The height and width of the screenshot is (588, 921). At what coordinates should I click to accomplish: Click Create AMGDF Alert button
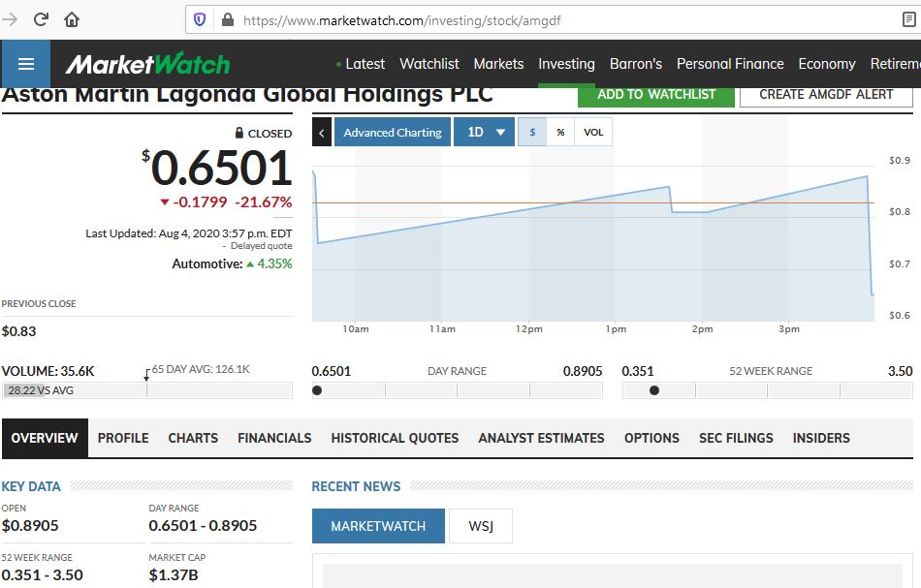click(x=826, y=95)
